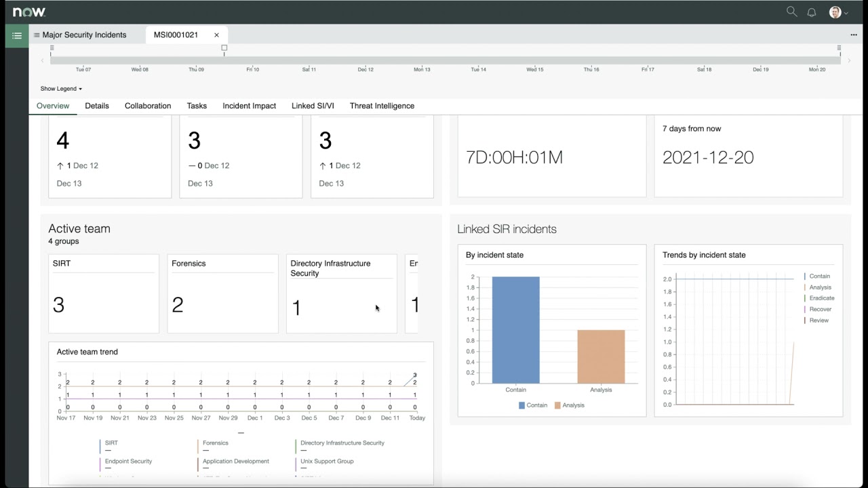This screenshot has width=868, height=488.
Task: Click the '4 groups' text under Active team
Action: [64, 241]
